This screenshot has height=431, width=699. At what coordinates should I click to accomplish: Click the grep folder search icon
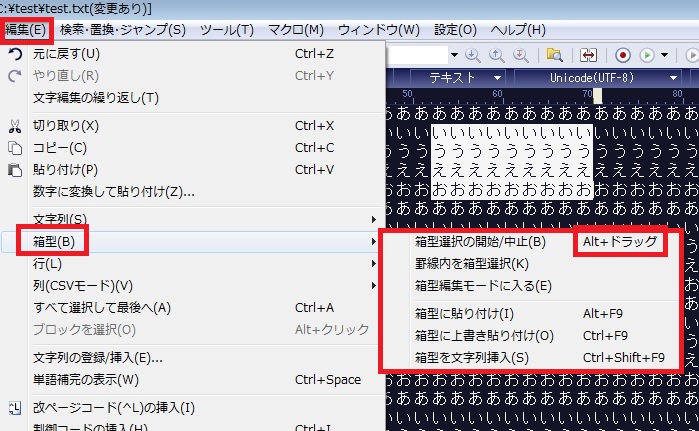point(553,55)
